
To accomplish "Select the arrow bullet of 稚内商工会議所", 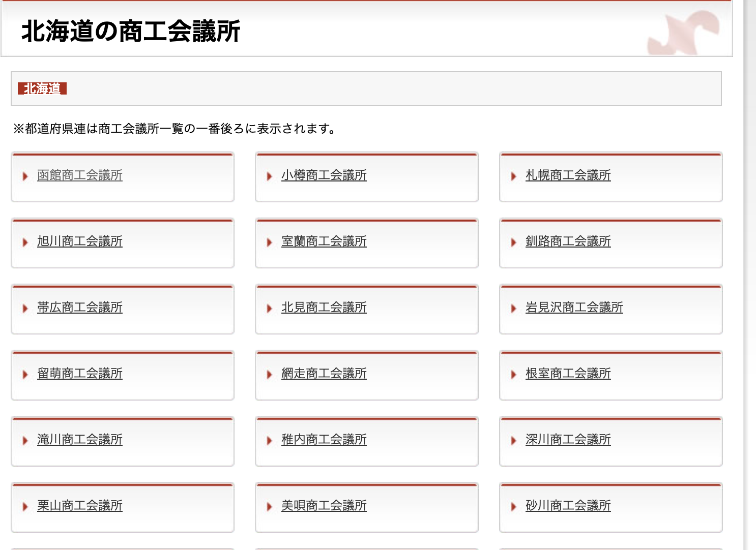I will 269,441.
